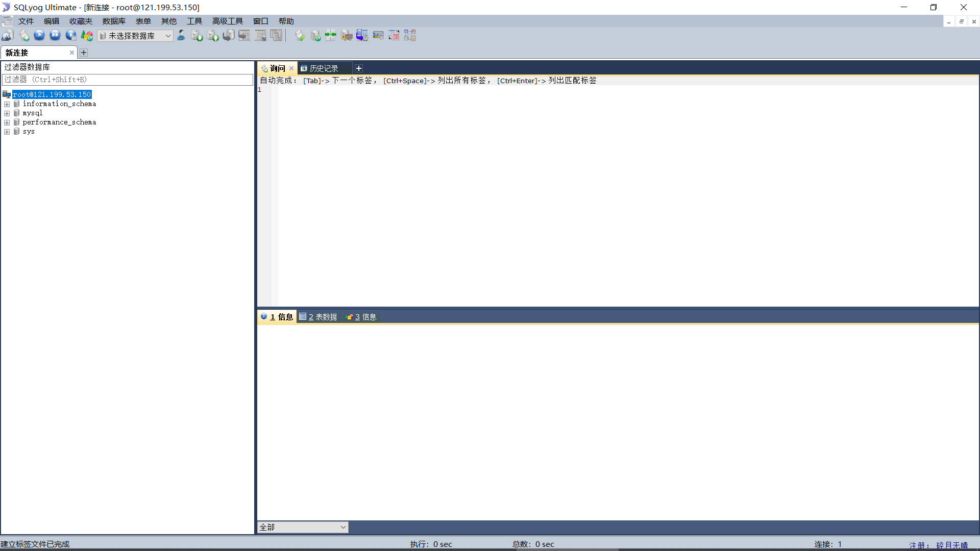Click the scroll with green checkmark icon
Viewport: 980px width, 551px height.
pyautogui.click(x=300, y=35)
